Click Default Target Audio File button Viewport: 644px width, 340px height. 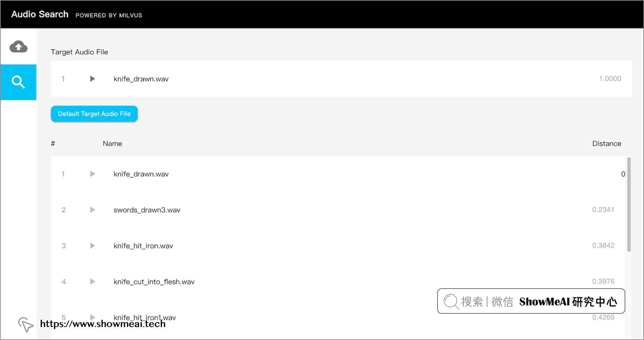(94, 114)
